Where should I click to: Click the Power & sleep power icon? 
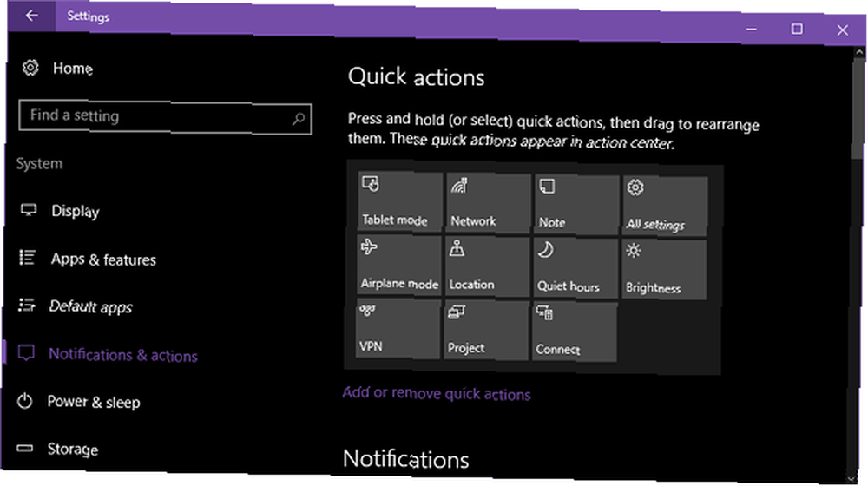tap(25, 401)
